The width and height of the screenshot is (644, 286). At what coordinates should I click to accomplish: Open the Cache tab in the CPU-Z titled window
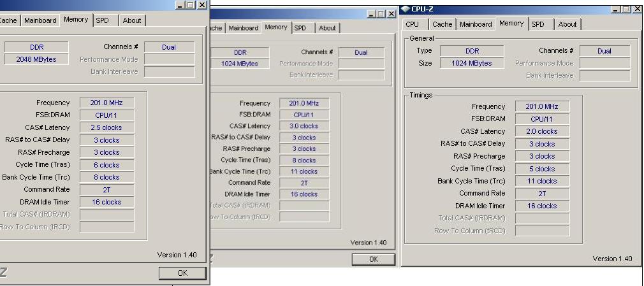pos(443,24)
